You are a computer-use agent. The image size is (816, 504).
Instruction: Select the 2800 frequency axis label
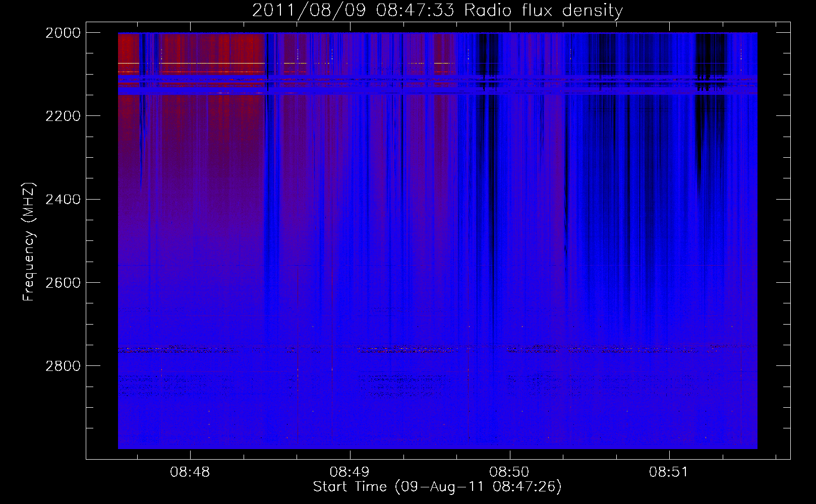point(63,365)
